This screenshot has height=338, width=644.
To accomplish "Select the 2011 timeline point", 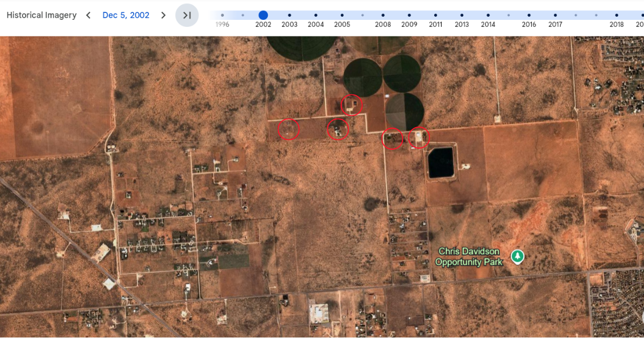I will tap(435, 15).
